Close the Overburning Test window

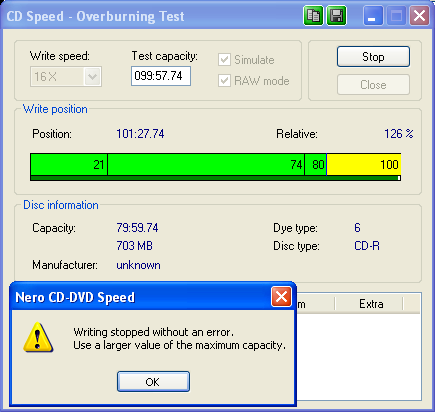point(419,15)
